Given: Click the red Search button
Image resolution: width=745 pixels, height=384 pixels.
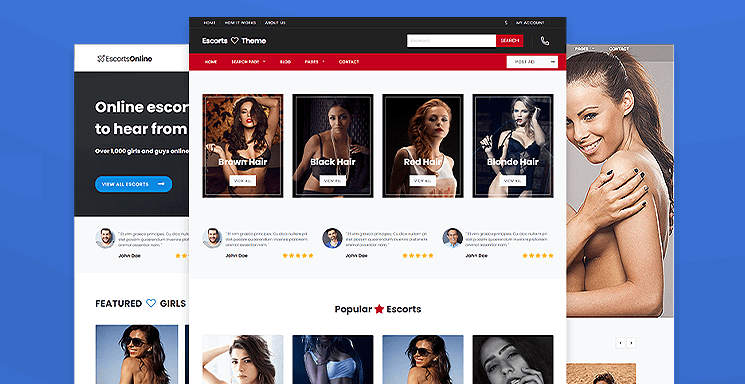Looking at the screenshot, I should click(509, 41).
